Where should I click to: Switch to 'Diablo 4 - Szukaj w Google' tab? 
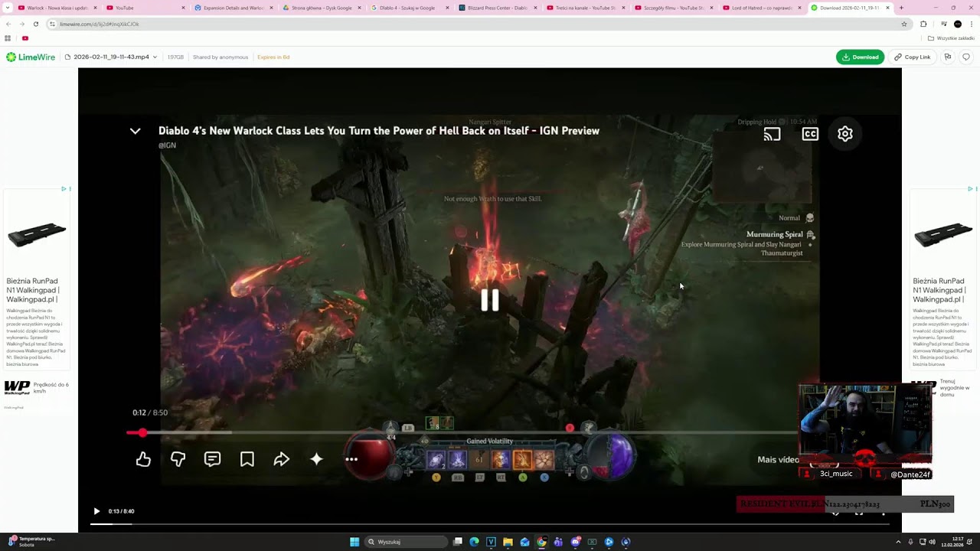pos(410,8)
